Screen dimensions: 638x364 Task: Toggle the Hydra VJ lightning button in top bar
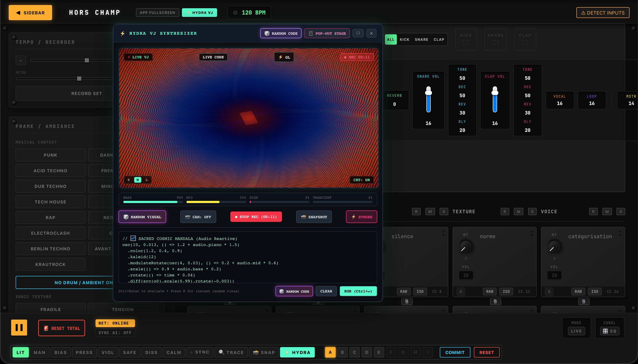(199, 13)
